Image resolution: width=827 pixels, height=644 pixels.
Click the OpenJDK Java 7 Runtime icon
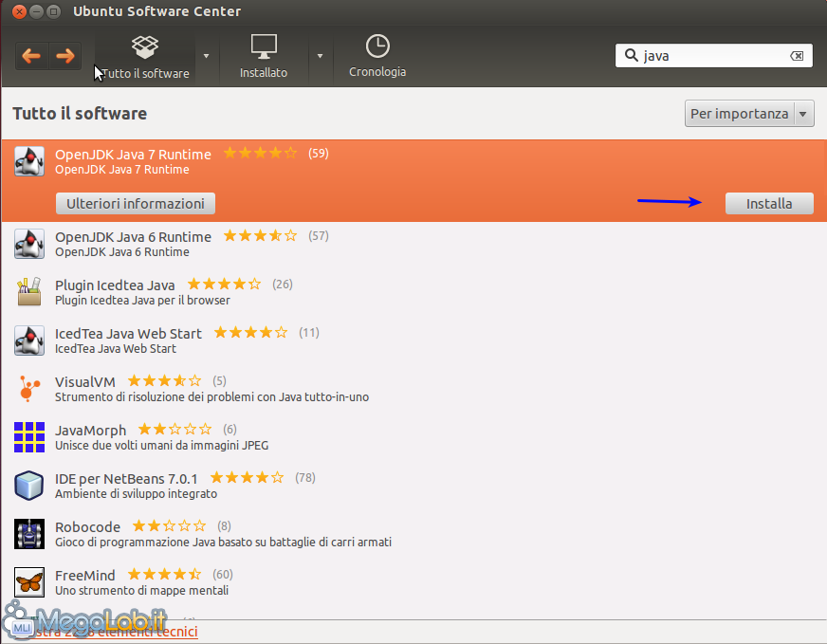29,161
